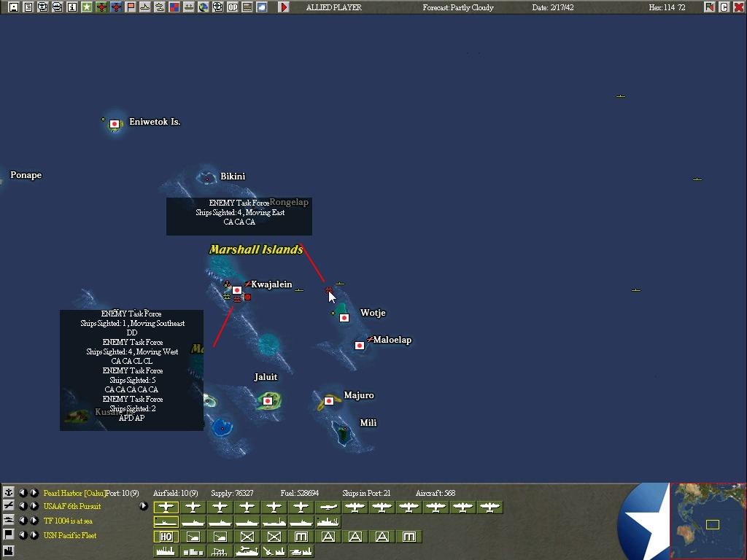747x560 pixels.
Task: Click the anchor base icon in bottom panel
Action: click(x=9, y=492)
